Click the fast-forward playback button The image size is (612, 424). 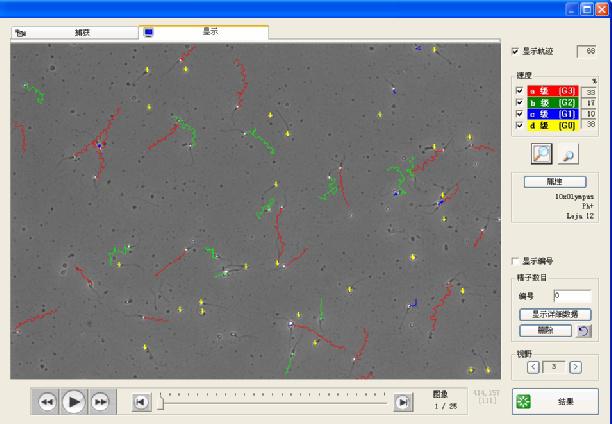99,401
